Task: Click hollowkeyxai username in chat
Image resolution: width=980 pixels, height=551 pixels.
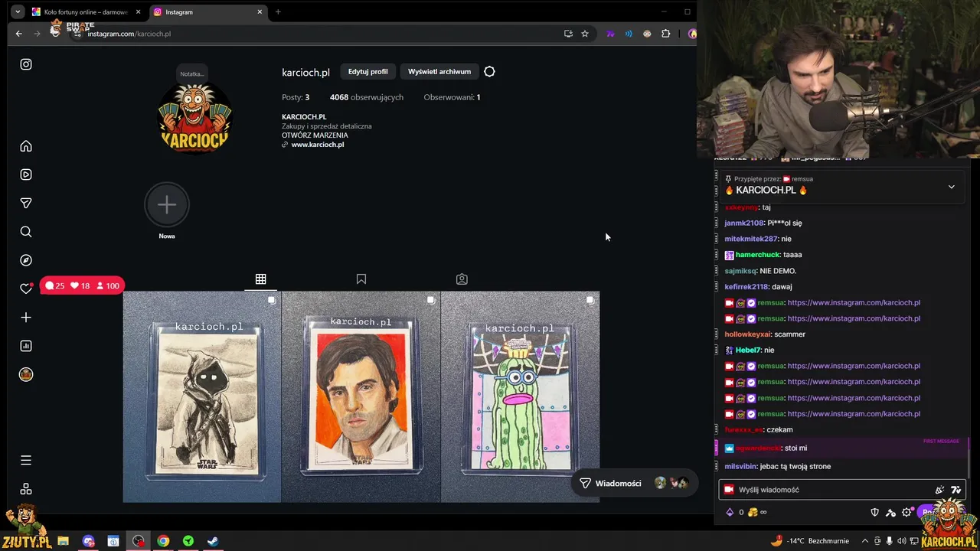Action: tap(747, 334)
